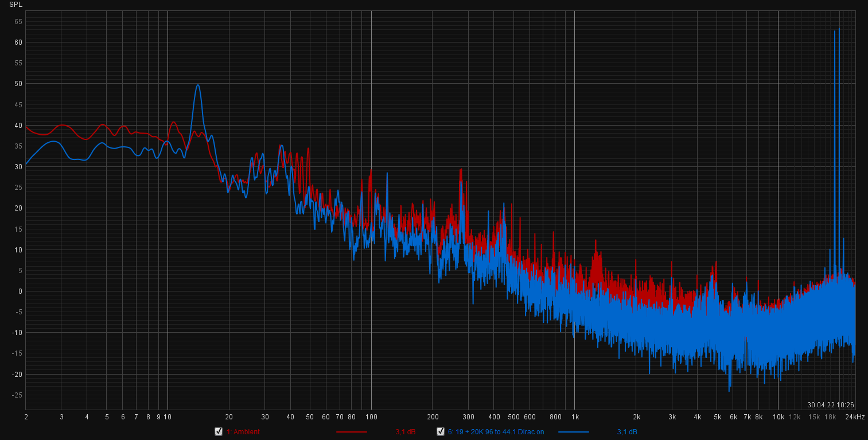This screenshot has height=440, width=868.
Task: Click the blue '3,1 dB' legend value
Action: pos(627,431)
